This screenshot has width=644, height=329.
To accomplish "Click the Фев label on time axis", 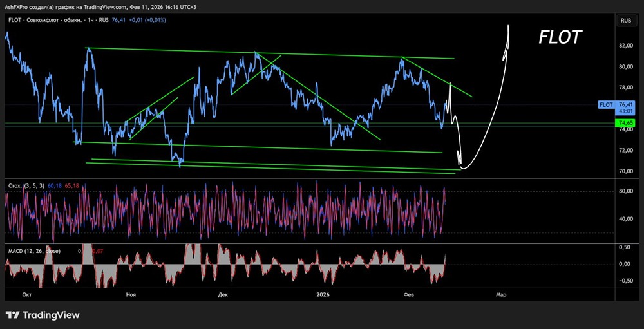I will coord(409,294).
